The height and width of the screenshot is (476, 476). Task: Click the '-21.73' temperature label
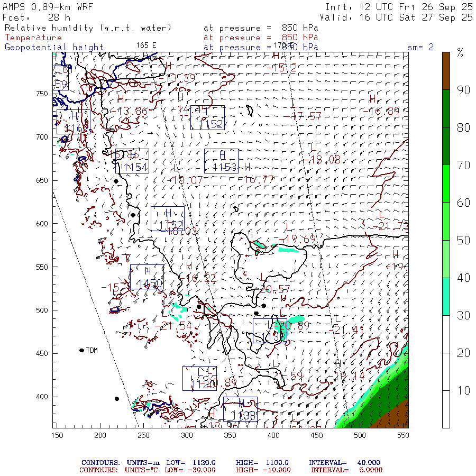tap(390, 226)
